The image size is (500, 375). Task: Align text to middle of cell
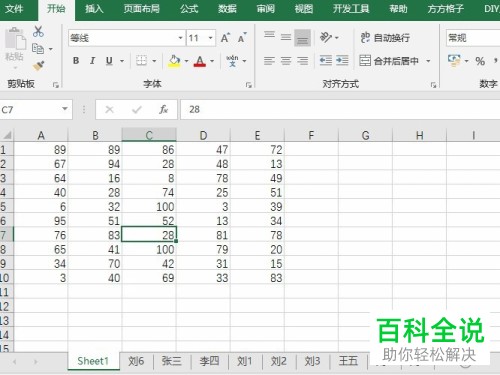(x=286, y=37)
